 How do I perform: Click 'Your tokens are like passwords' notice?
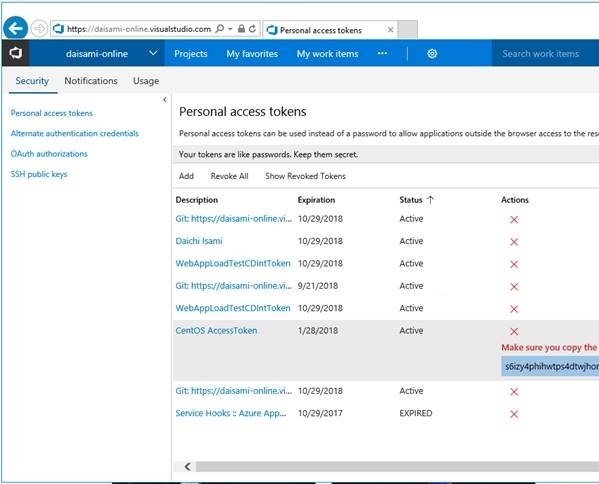pyautogui.click(x=268, y=155)
